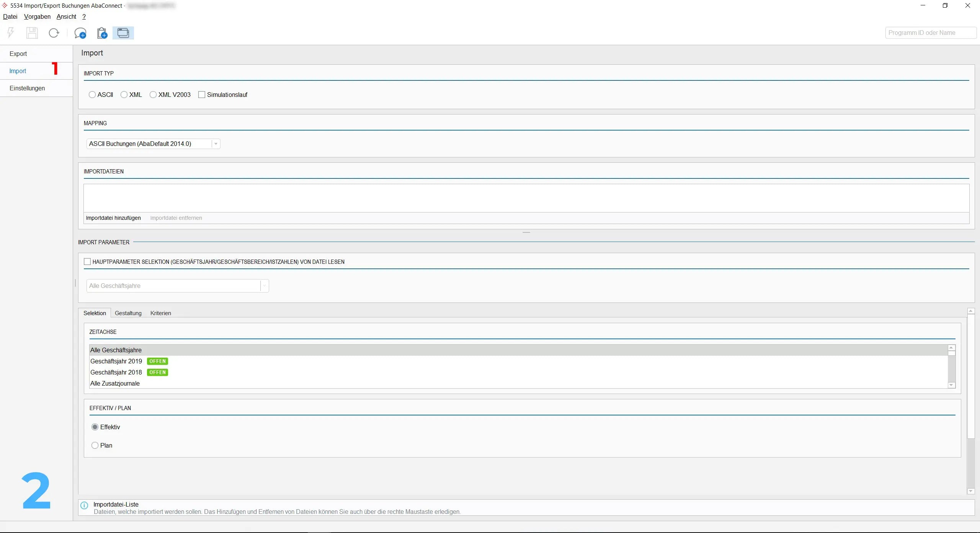Open Einstellungen in the left sidebar
This screenshot has height=533, width=980.
click(x=27, y=88)
